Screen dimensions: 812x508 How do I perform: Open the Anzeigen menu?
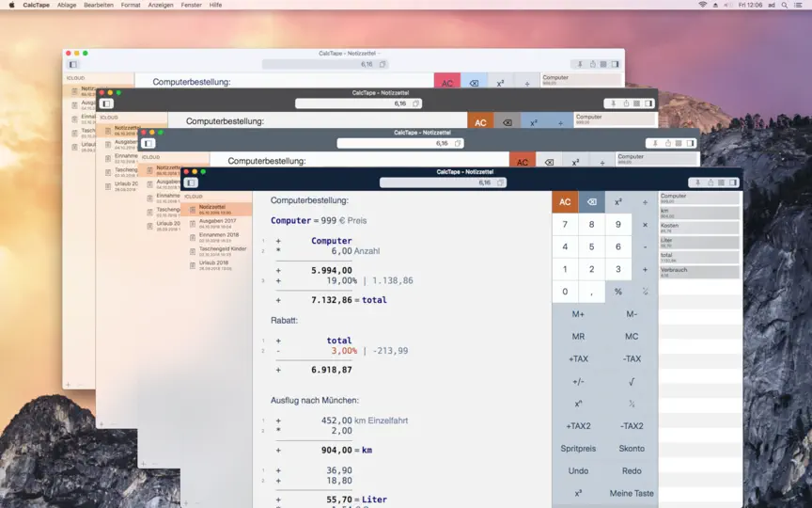[161, 5]
